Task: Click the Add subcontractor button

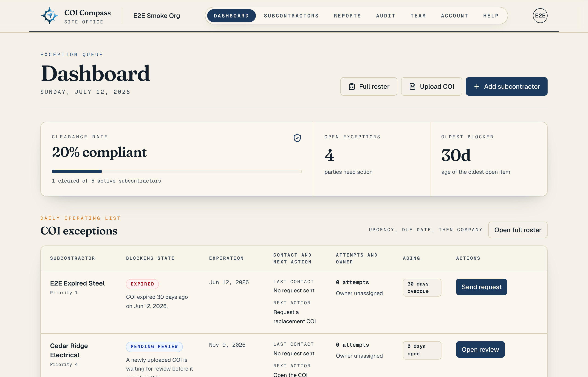Action: pyautogui.click(x=506, y=86)
